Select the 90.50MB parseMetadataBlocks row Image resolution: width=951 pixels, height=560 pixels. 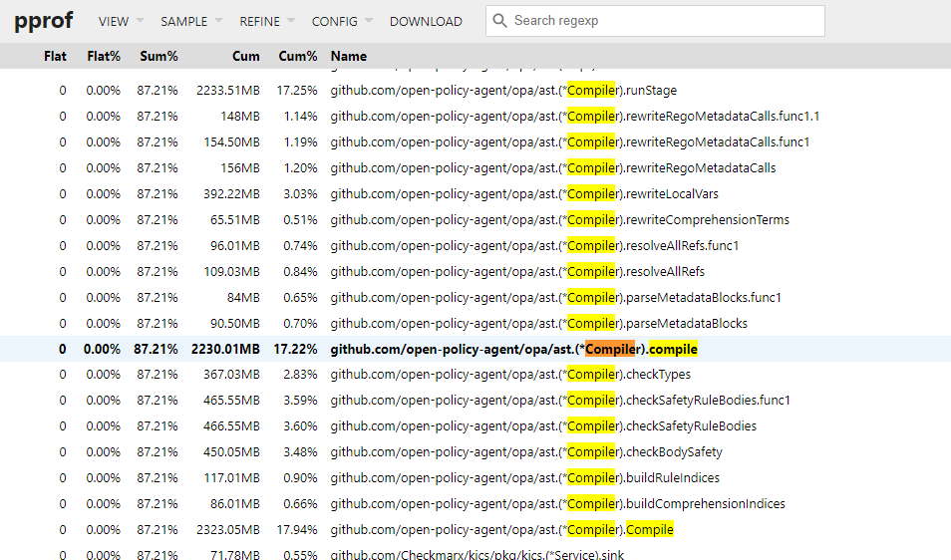(475, 323)
